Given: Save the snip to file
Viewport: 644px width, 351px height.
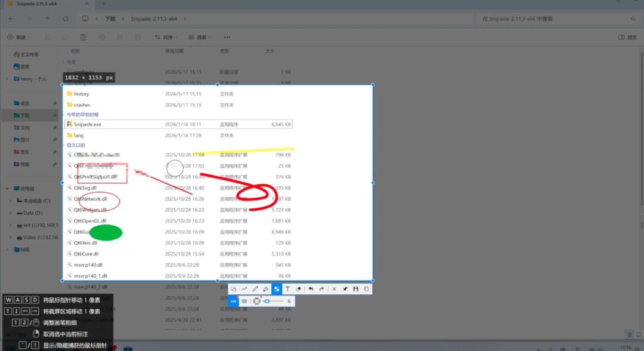Looking at the screenshot, I should point(355,289).
